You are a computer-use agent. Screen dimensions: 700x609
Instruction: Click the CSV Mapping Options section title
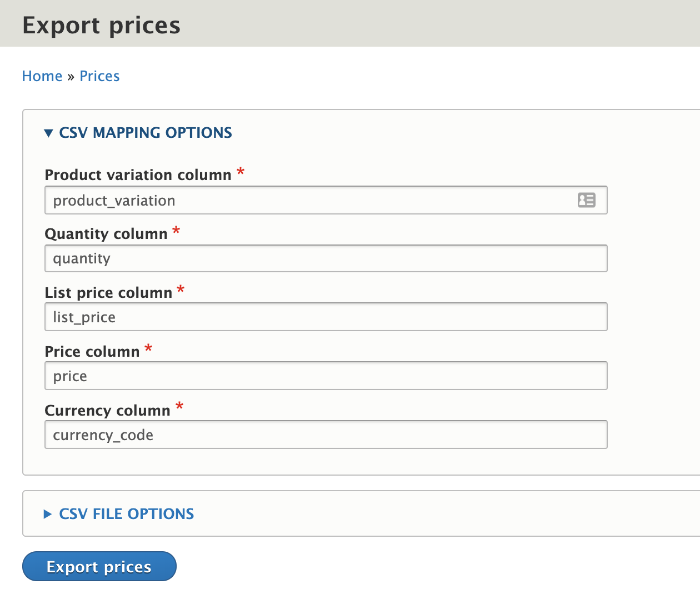(x=146, y=133)
